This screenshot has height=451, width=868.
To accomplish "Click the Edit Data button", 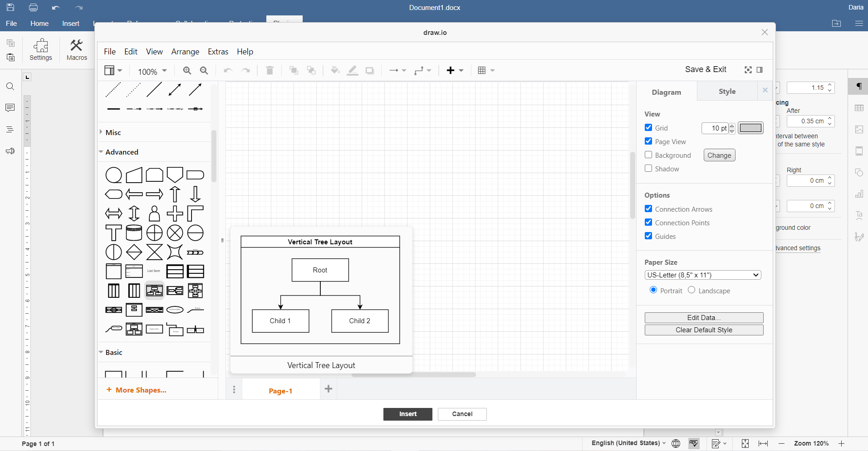I will pos(703,317).
